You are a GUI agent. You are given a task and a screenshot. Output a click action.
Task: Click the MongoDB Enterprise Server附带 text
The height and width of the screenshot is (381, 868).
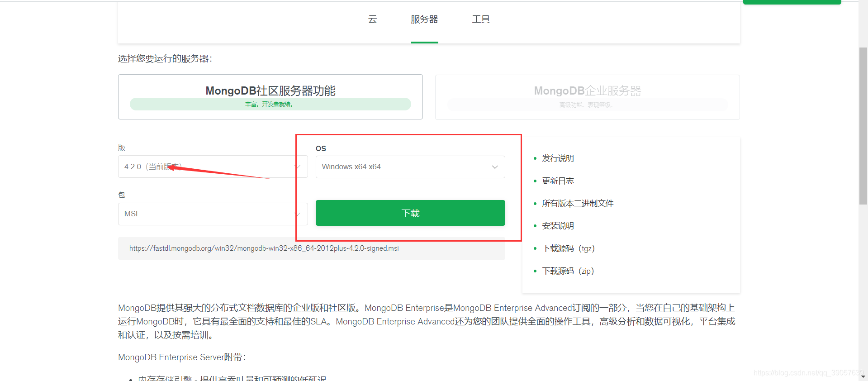(182, 357)
